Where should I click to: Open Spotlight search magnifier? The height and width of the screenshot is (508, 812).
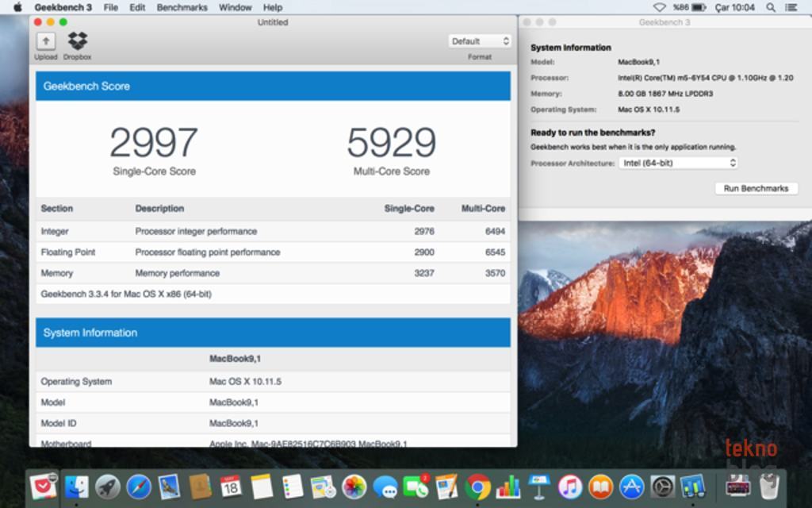[771, 7]
